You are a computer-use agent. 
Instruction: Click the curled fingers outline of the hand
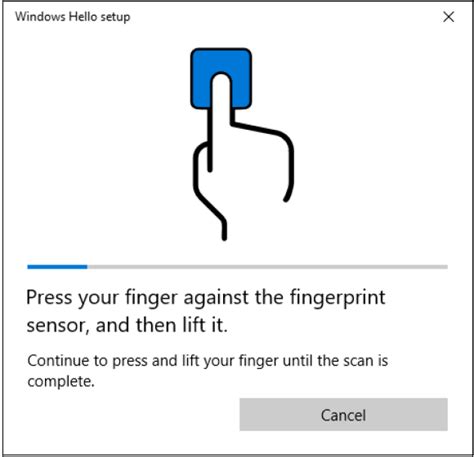(x=267, y=158)
